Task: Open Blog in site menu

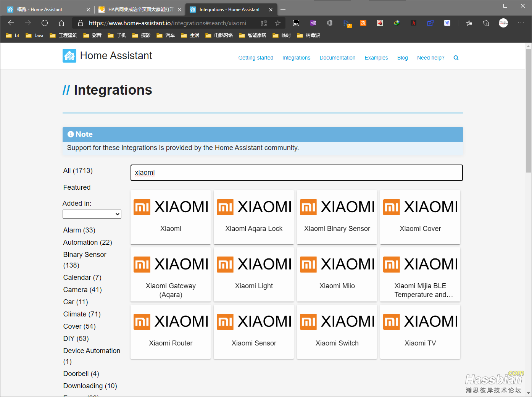Action: (x=403, y=58)
